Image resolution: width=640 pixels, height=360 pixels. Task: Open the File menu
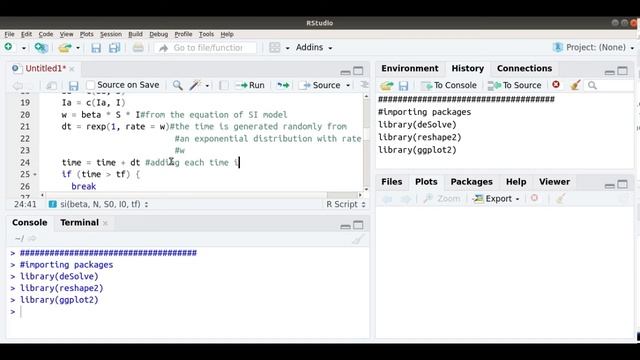pos(9,34)
